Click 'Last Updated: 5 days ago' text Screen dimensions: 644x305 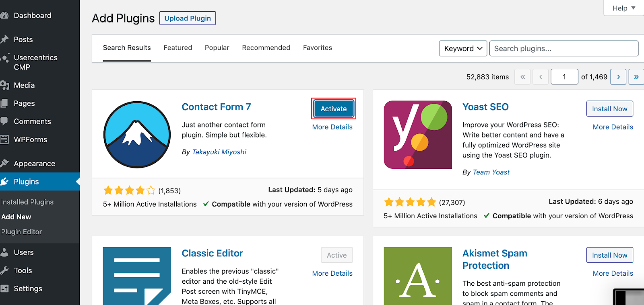coord(310,190)
